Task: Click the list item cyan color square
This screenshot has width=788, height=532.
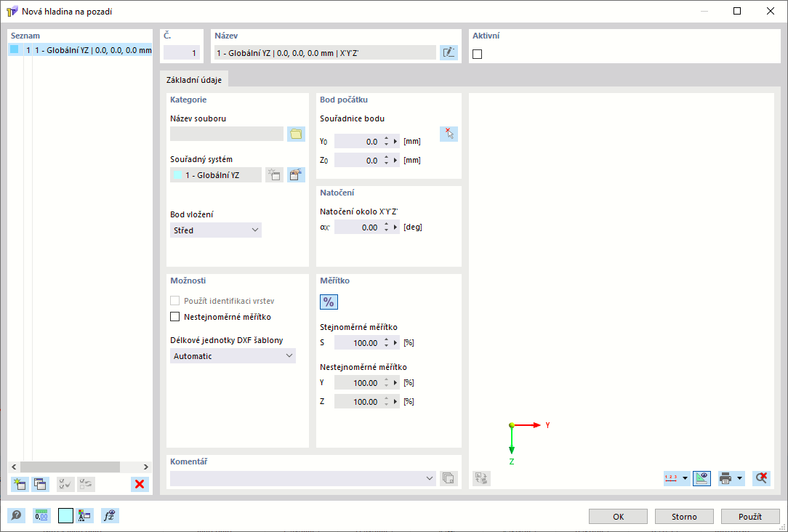Action: 15,49
